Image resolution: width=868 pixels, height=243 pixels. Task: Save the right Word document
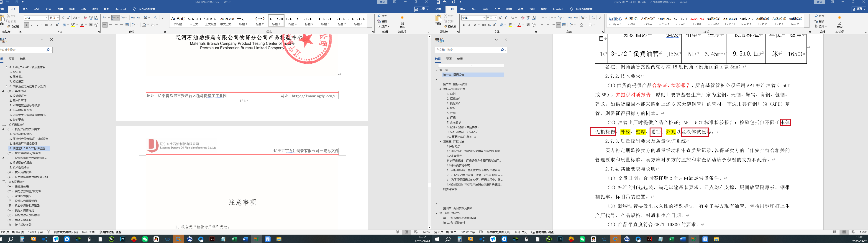438,2
